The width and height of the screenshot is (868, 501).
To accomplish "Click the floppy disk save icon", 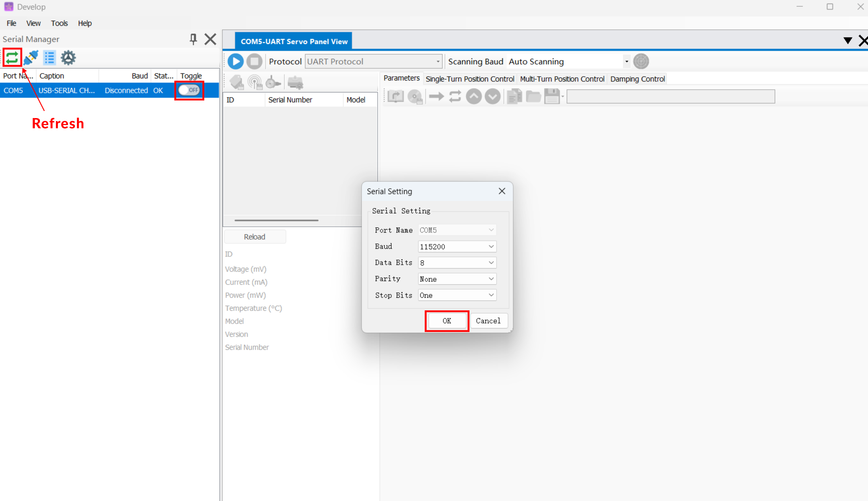I will [552, 96].
